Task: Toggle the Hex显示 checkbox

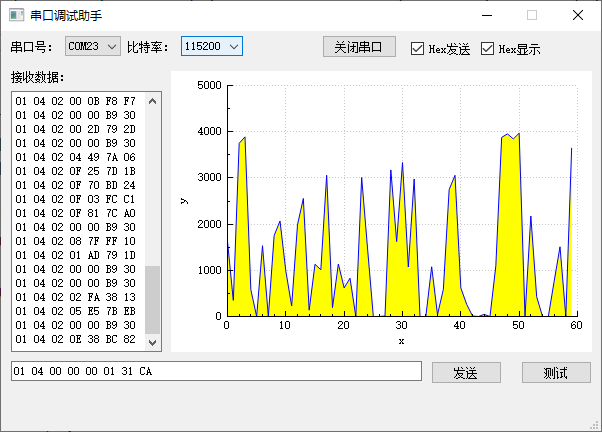Action: (488, 49)
